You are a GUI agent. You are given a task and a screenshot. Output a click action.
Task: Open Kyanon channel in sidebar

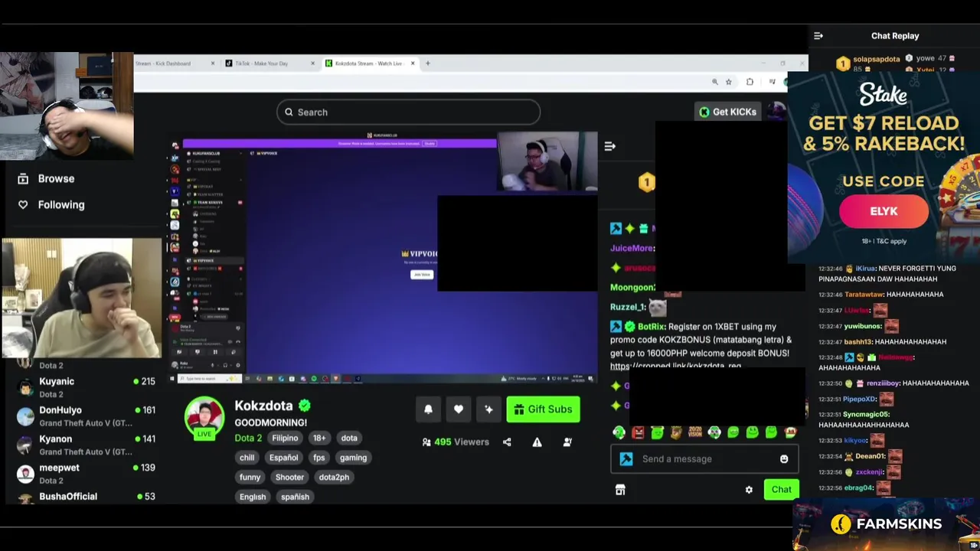point(86,445)
